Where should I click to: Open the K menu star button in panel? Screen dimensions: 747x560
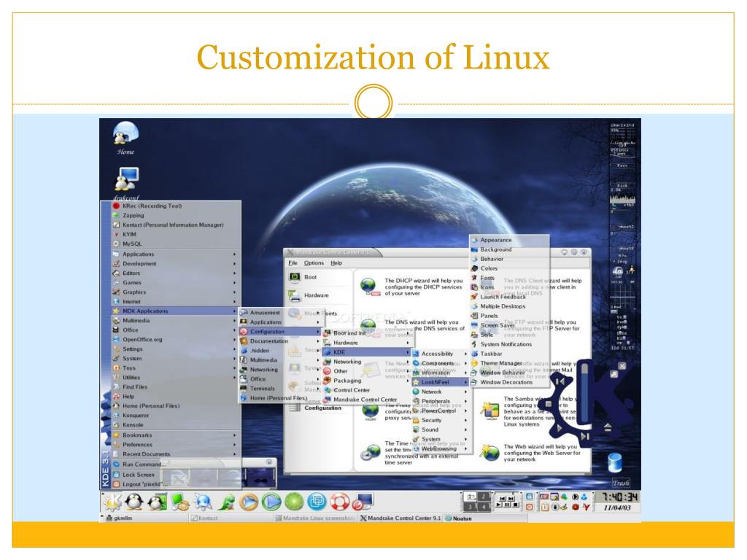tap(112, 502)
